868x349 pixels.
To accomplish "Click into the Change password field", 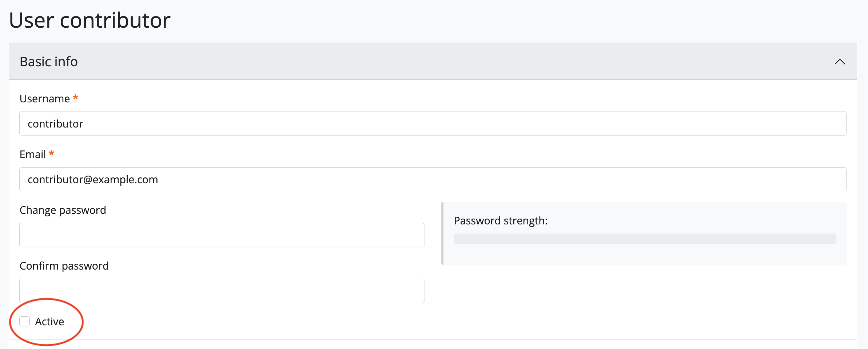I will [x=222, y=235].
